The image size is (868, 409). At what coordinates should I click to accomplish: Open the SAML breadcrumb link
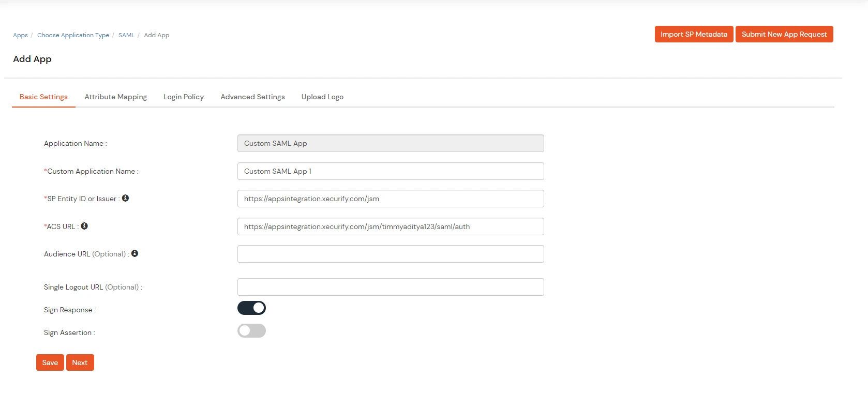(x=126, y=35)
